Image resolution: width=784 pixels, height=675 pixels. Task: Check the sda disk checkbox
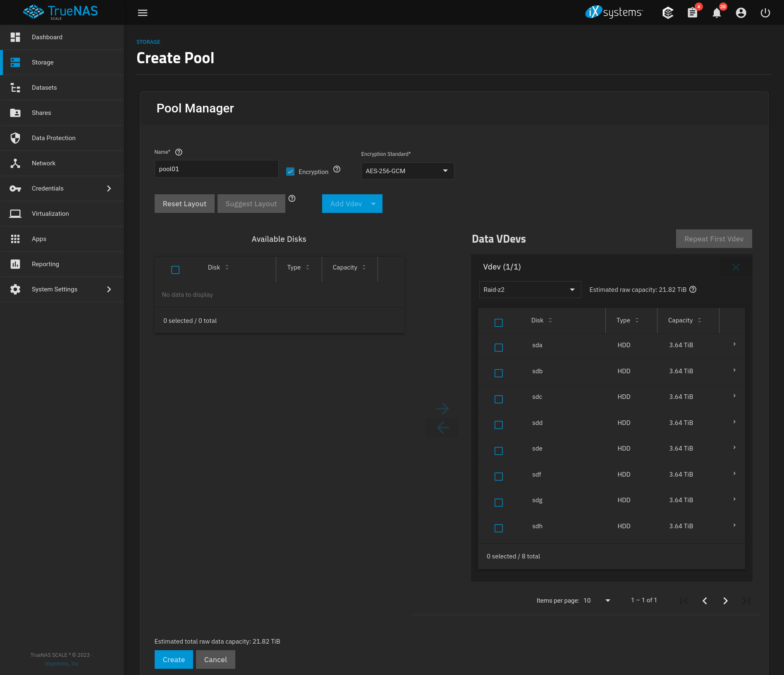[x=498, y=347]
